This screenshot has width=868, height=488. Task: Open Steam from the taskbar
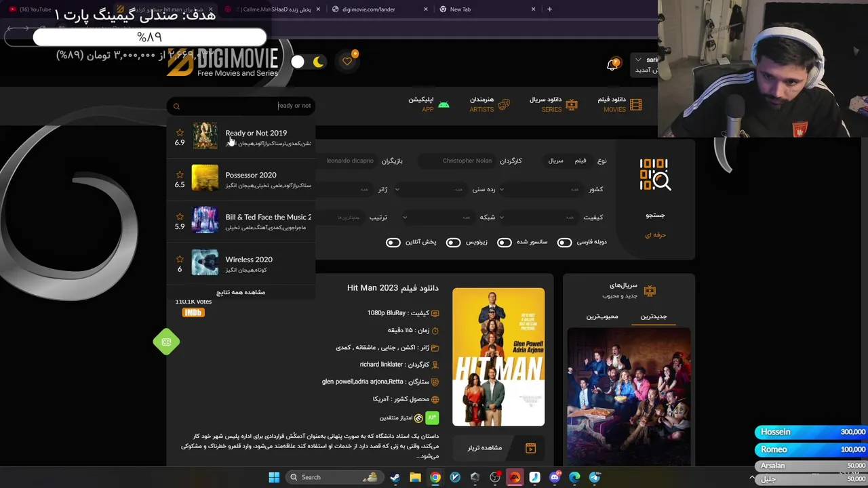pyautogui.click(x=395, y=477)
